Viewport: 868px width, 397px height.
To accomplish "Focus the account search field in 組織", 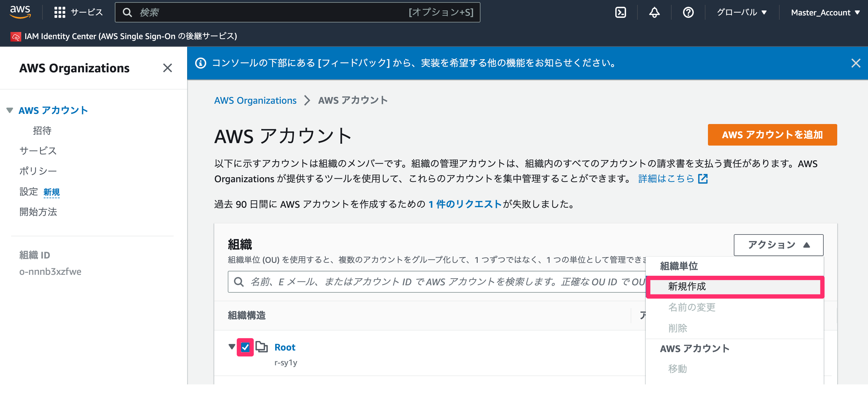I will pos(437,282).
